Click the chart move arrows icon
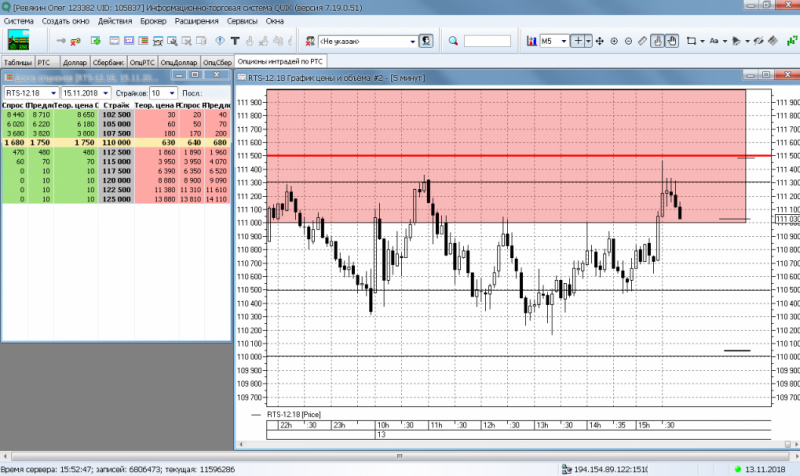 tap(600, 41)
